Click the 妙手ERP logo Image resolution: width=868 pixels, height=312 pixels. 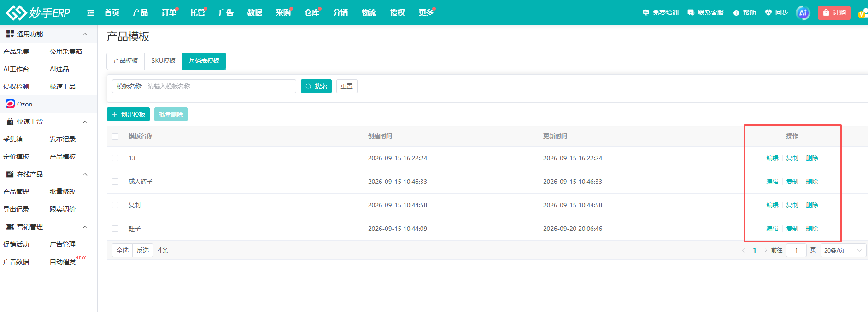click(38, 12)
